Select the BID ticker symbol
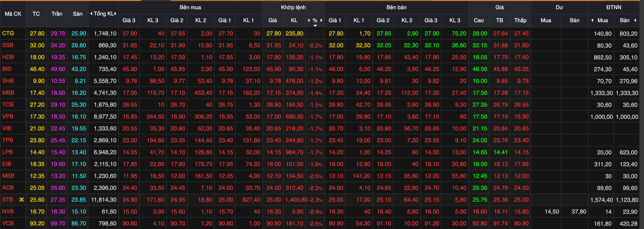This screenshot has width=644, height=229. click(x=7, y=69)
